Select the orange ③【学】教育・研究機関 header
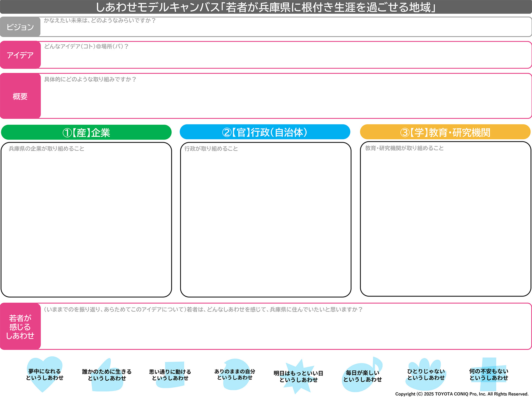The image size is (532, 399). (445, 132)
